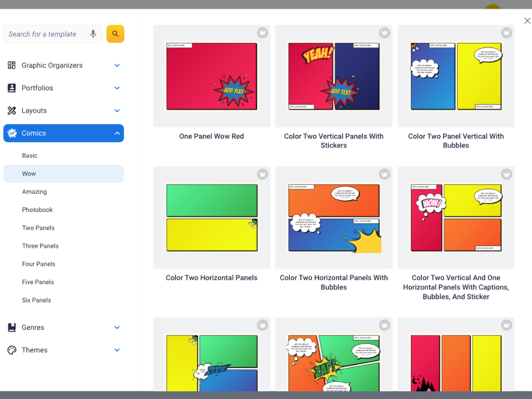Click the Graphic Organizers label
The image size is (532, 399).
point(52,65)
